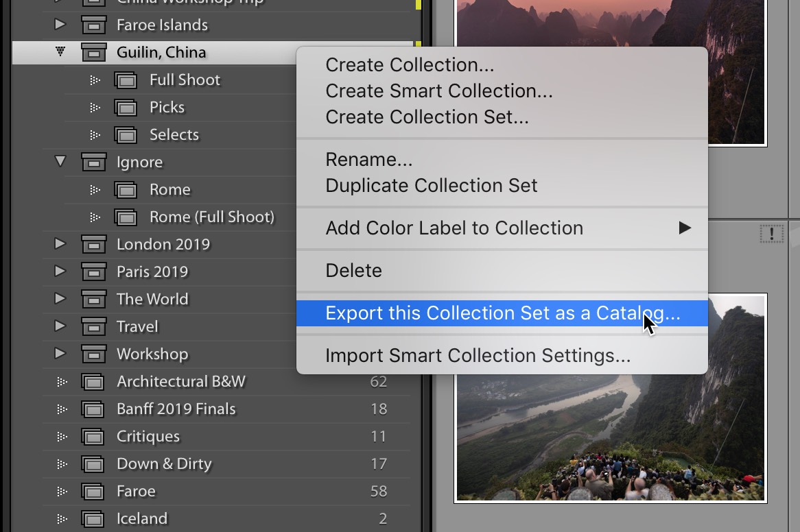Click the Architectural B&W collection icon

[x=93, y=382]
